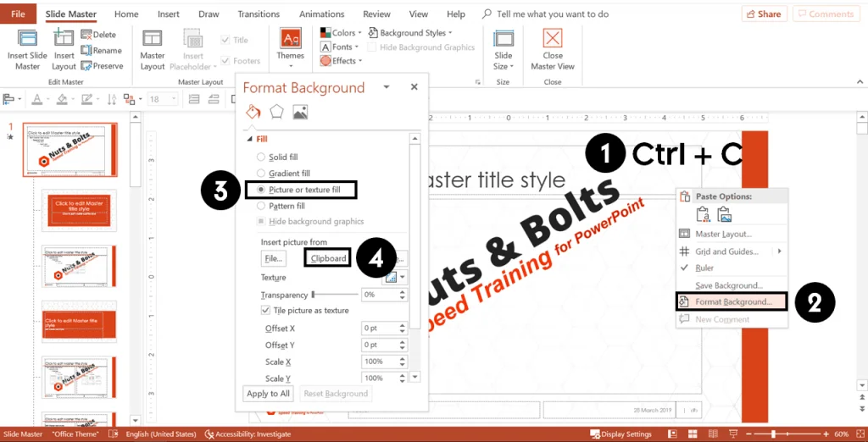Toggle Tile picture as texture checkbox
Screen dimensions: 868x442
coord(264,311)
